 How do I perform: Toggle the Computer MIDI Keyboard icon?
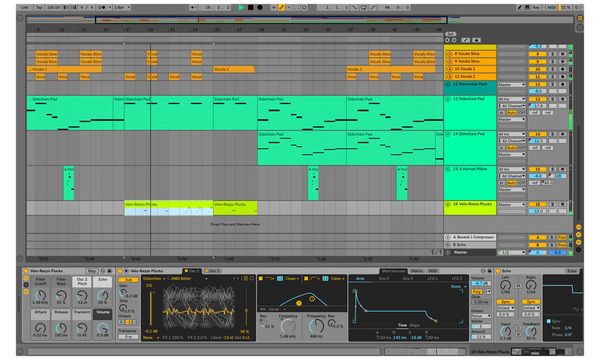527,7
